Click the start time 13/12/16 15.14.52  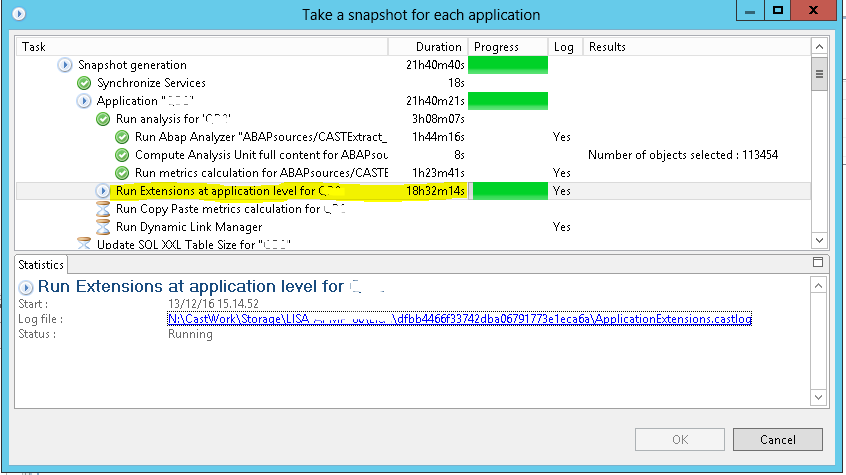pos(213,304)
